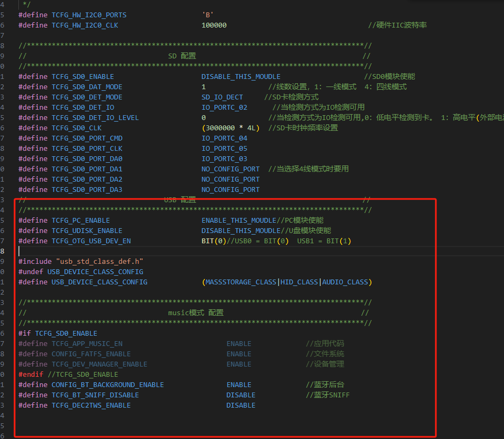The image size is (504, 439).
Task: Click AUDIO_CLASS in the class config
Action: [x=345, y=283]
